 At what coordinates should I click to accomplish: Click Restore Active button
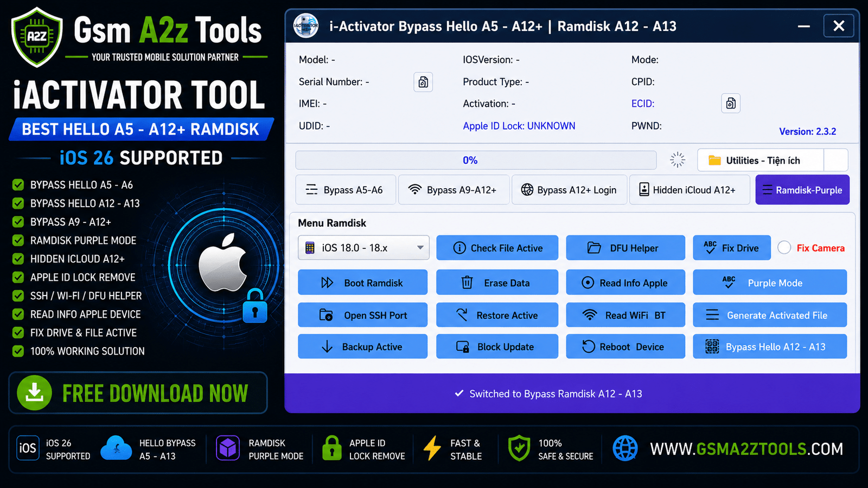click(x=497, y=315)
